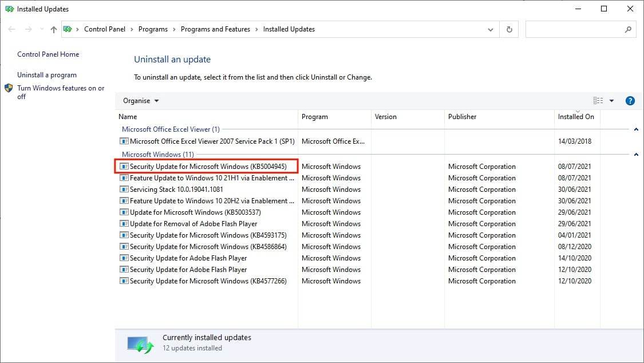The height and width of the screenshot is (363, 644).
Task: Open the address bar history dropdown chevron
Action: [x=490, y=29]
